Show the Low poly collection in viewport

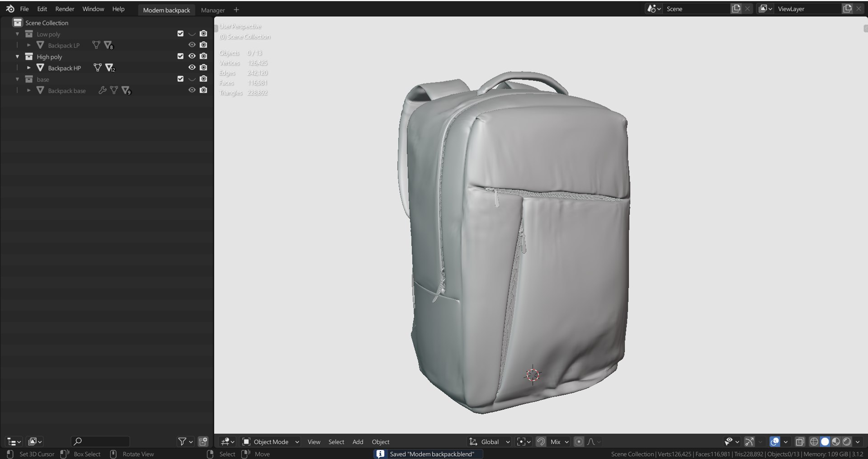[x=192, y=33]
